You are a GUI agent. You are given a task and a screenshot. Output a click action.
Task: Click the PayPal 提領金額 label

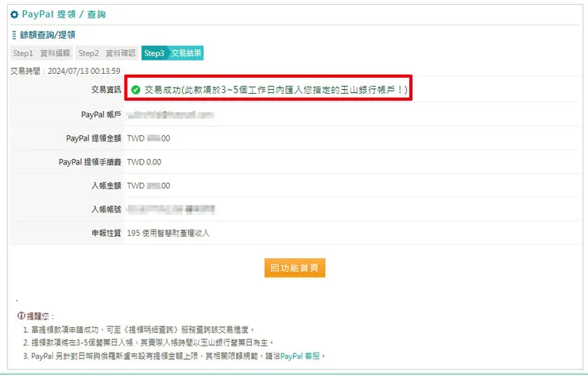pos(94,138)
